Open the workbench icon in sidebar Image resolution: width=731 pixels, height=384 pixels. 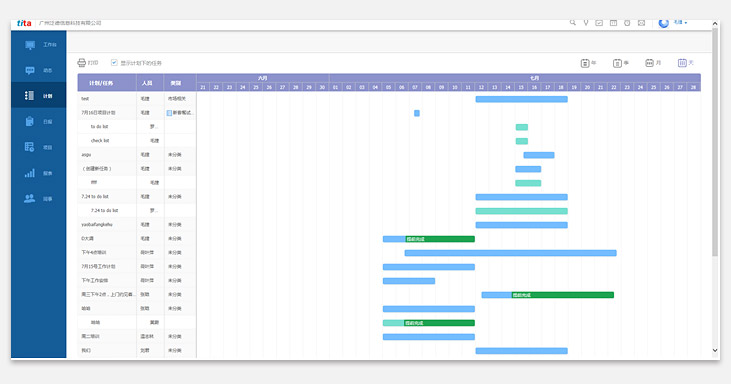click(x=30, y=45)
